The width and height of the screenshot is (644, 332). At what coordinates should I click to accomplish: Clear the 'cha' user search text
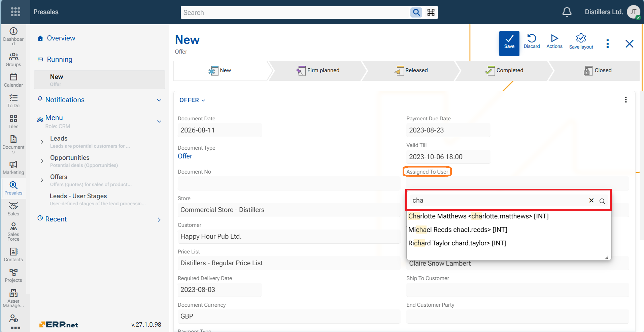(x=591, y=201)
